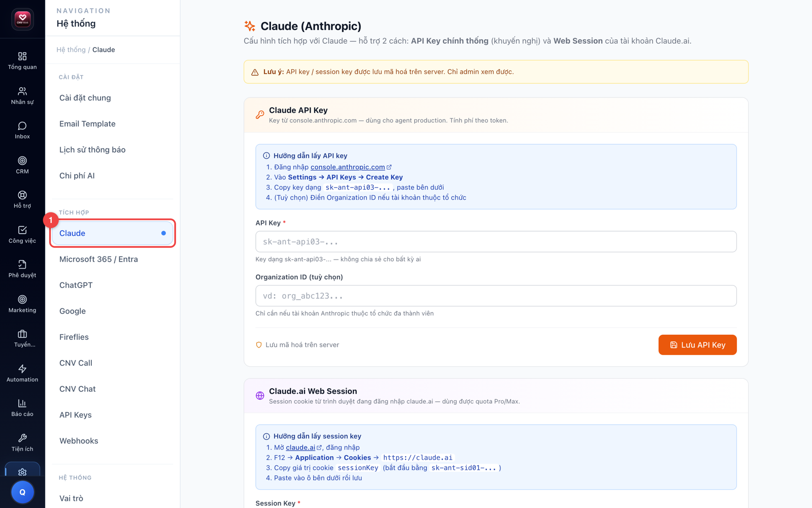Open CNV Call integration
This screenshot has width=812, height=508.
click(x=113, y=363)
